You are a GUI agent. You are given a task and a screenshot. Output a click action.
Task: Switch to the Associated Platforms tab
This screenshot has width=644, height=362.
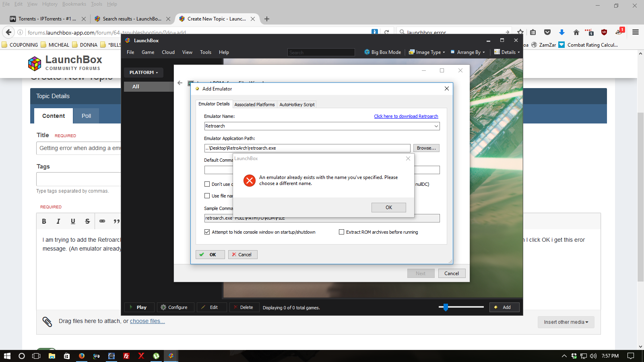pyautogui.click(x=254, y=105)
